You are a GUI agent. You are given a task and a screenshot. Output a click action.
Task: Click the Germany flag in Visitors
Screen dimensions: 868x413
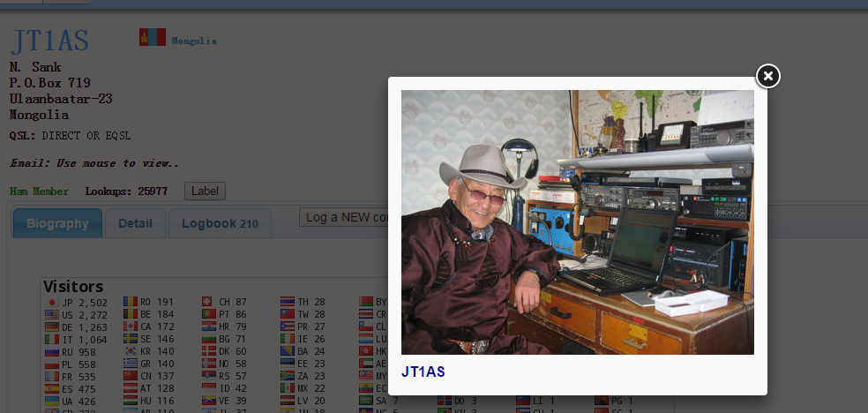click(x=51, y=327)
